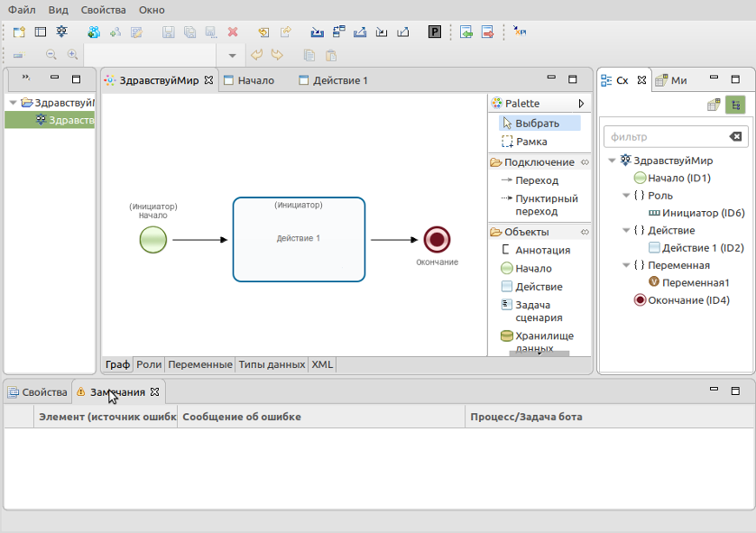Screen dimensions: 756x533
Task: Click the copy icon in toolbar
Action: click(309, 55)
